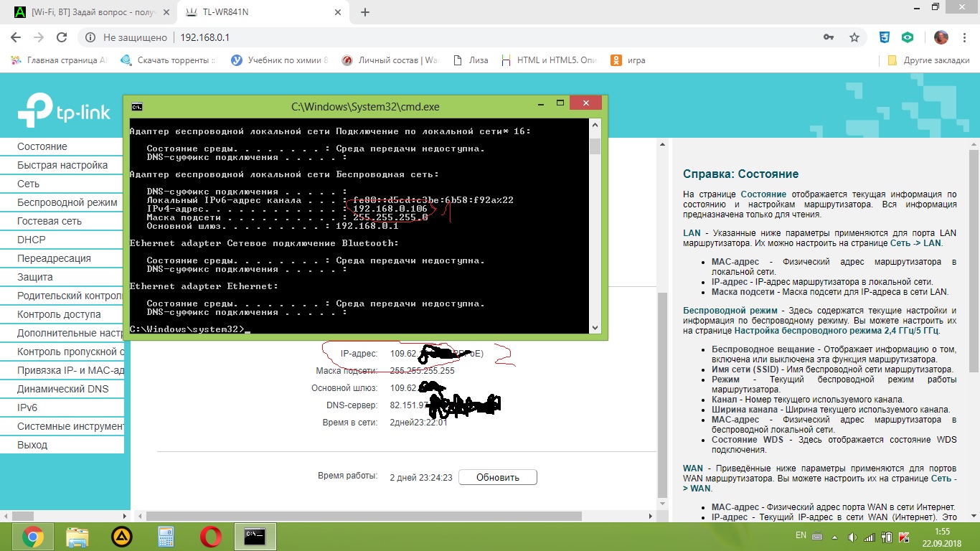Screen dimensions: 980x551
Task: Click the Chrome profile avatar
Action: 941,37
